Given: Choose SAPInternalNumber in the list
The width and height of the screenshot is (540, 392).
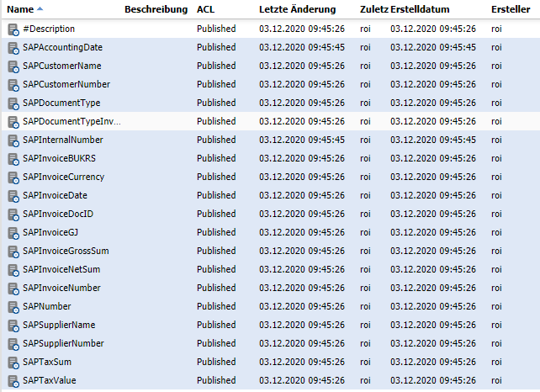Looking at the screenshot, I should pyautogui.click(x=63, y=140).
